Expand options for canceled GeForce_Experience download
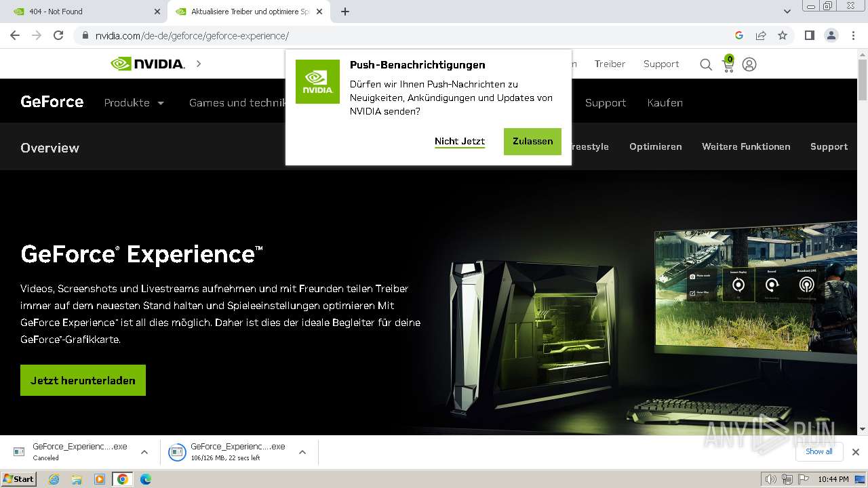This screenshot has height=488, width=868. pyautogui.click(x=144, y=452)
